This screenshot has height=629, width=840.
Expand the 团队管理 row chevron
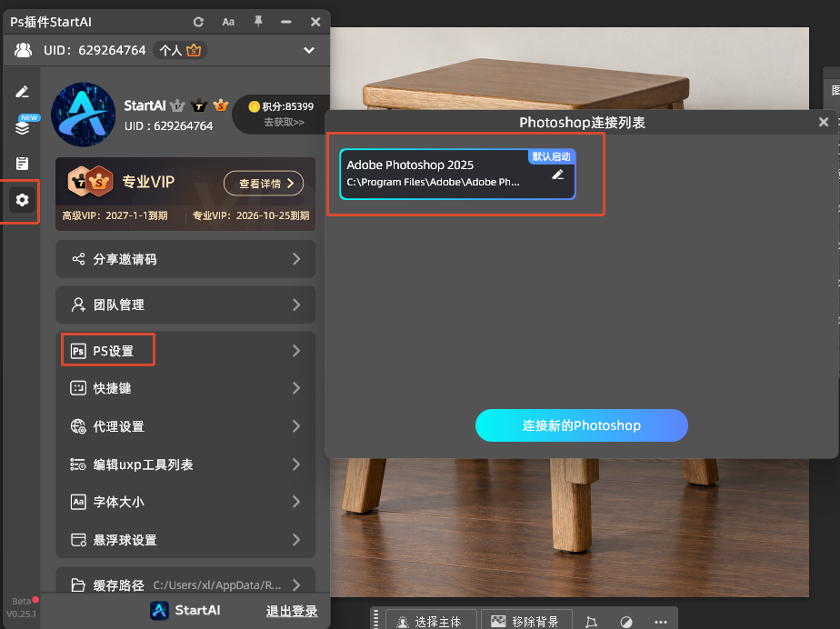[x=296, y=305]
